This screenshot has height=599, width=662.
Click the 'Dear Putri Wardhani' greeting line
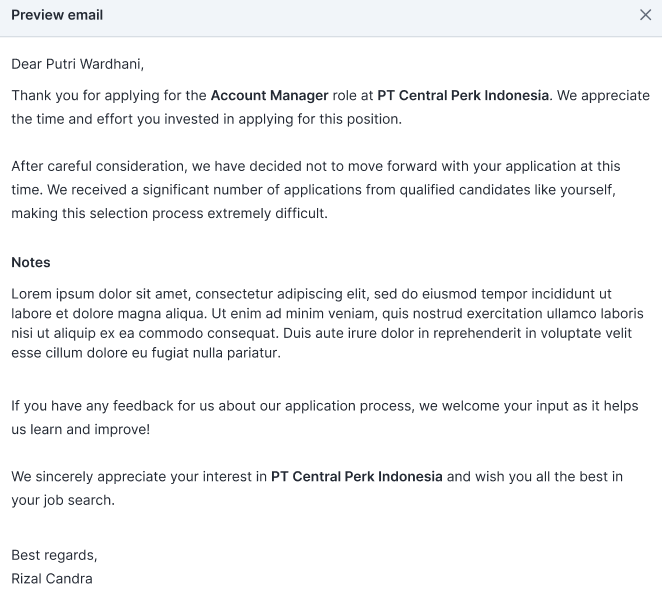[78, 64]
